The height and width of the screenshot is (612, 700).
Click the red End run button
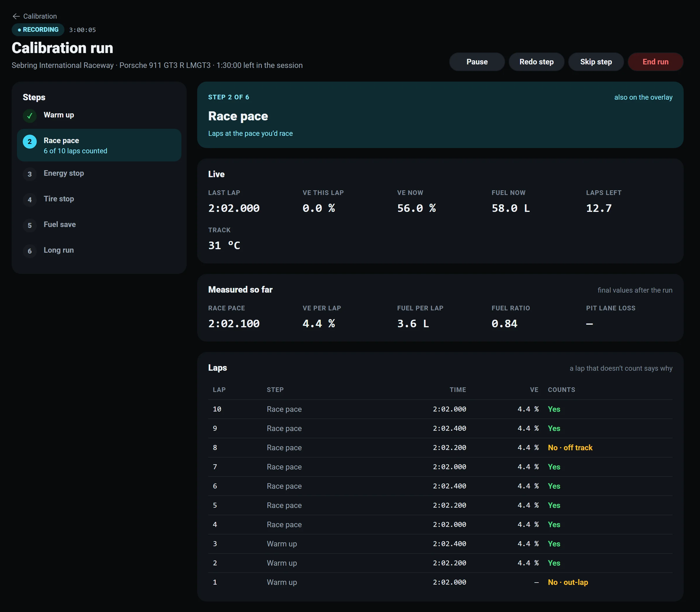pyautogui.click(x=655, y=62)
